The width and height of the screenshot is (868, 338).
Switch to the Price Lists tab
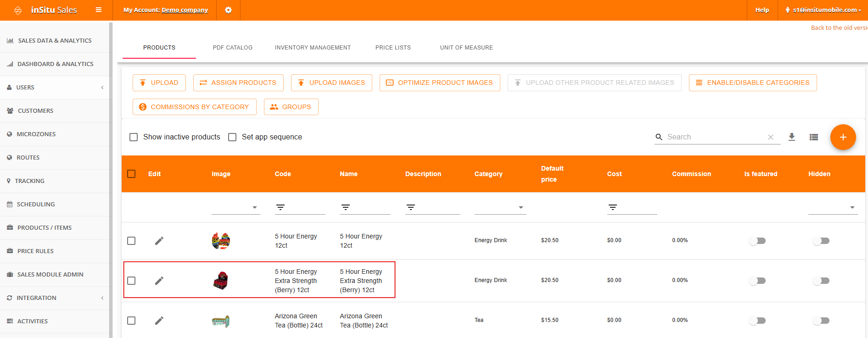[x=393, y=48]
